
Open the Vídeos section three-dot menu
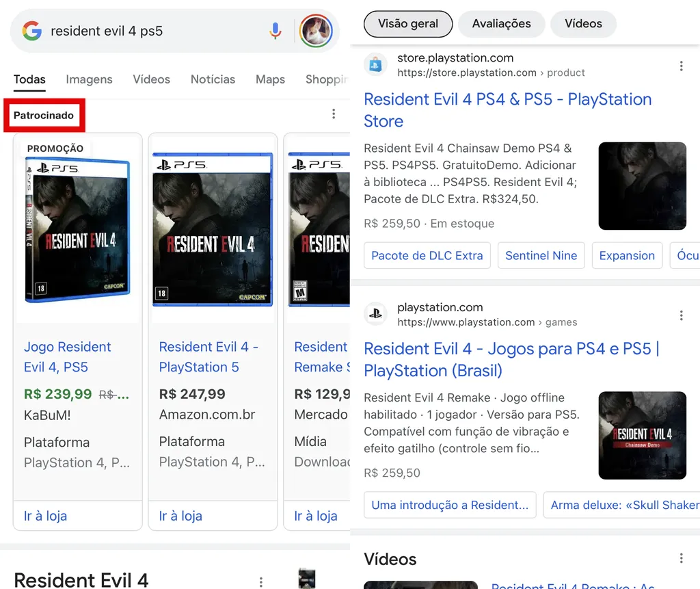point(682,558)
